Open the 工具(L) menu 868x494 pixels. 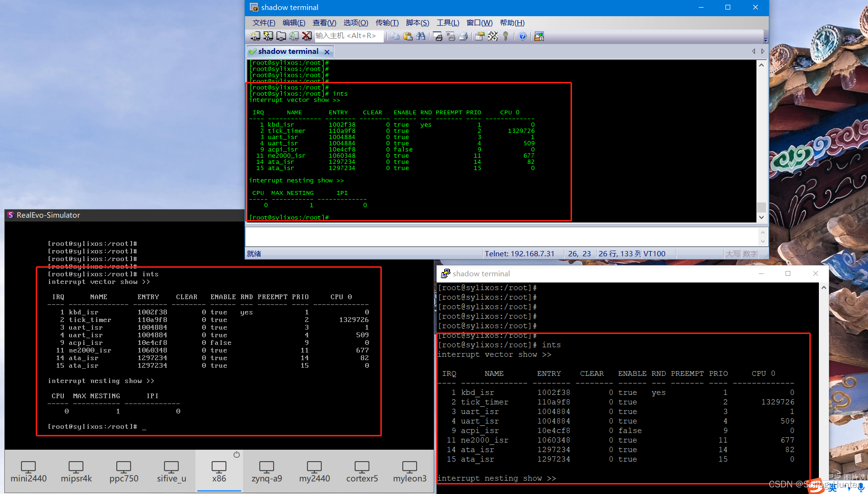click(448, 23)
